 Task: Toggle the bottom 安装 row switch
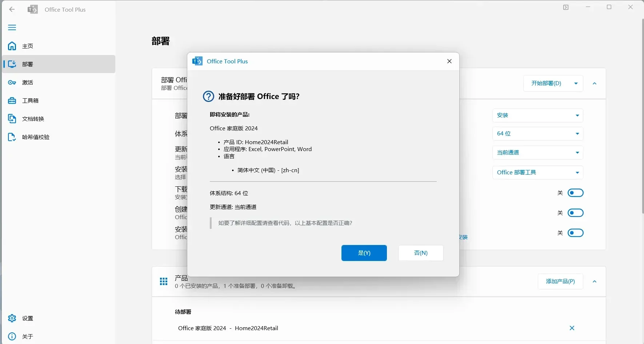click(x=575, y=233)
